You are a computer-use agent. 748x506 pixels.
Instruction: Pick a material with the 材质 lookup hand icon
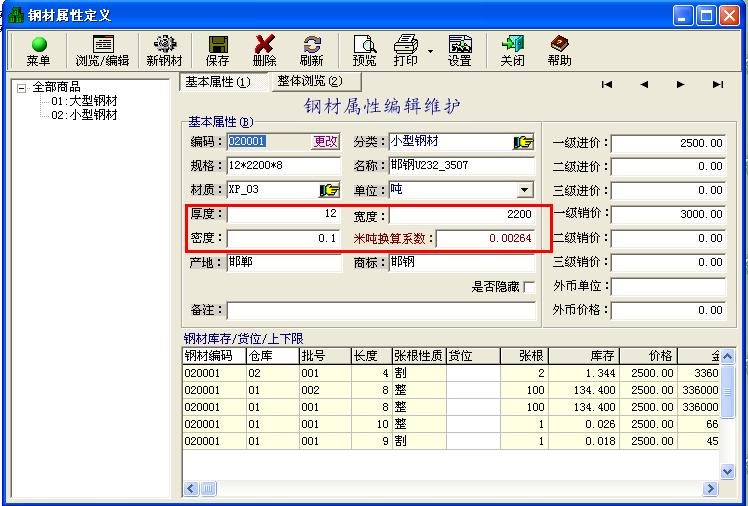[329, 190]
